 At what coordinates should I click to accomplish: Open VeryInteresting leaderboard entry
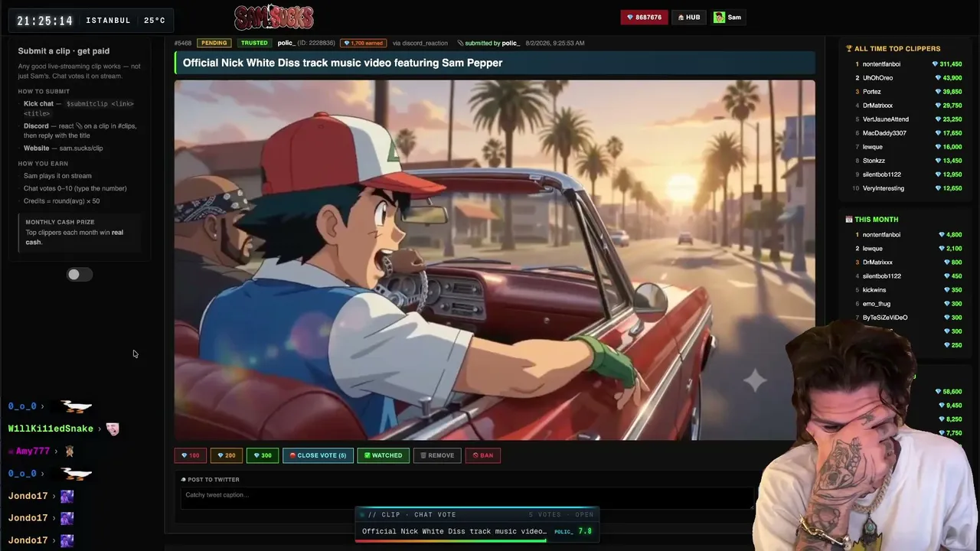[884, 188]
